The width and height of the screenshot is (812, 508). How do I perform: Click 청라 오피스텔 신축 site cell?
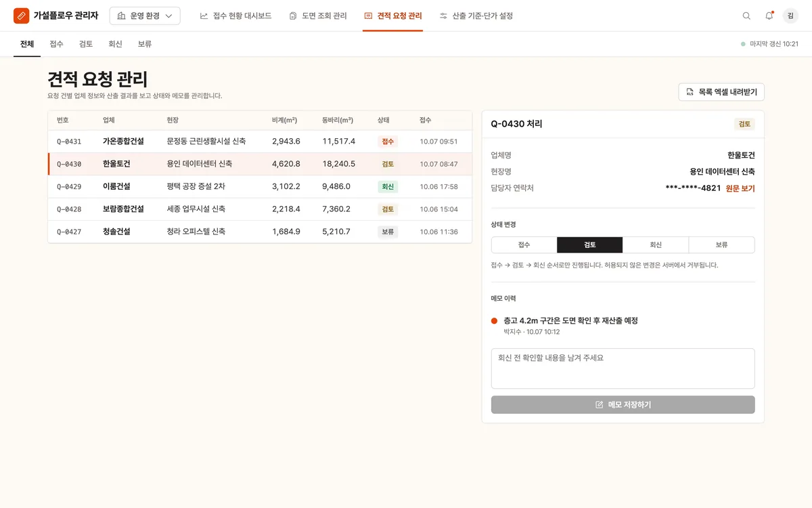(x=196, y=231)
